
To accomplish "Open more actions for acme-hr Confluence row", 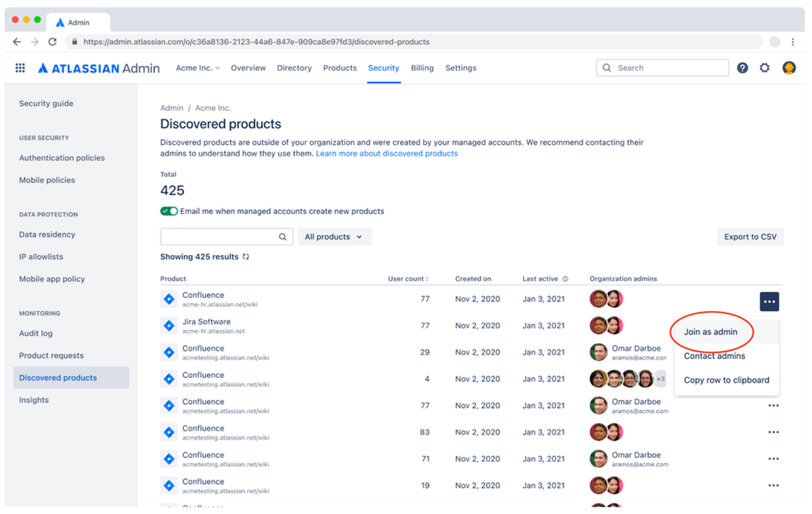I will (769, 302).
